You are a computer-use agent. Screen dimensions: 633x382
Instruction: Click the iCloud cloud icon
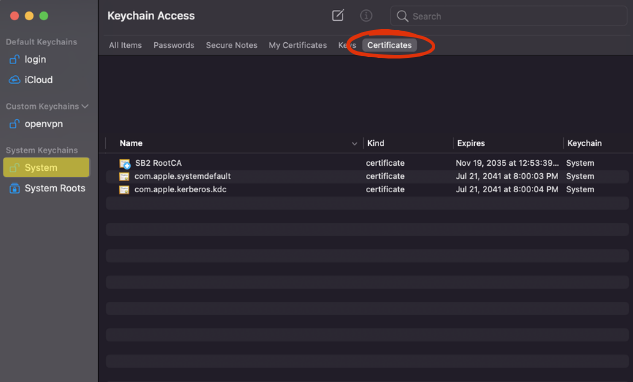[15, 80]
